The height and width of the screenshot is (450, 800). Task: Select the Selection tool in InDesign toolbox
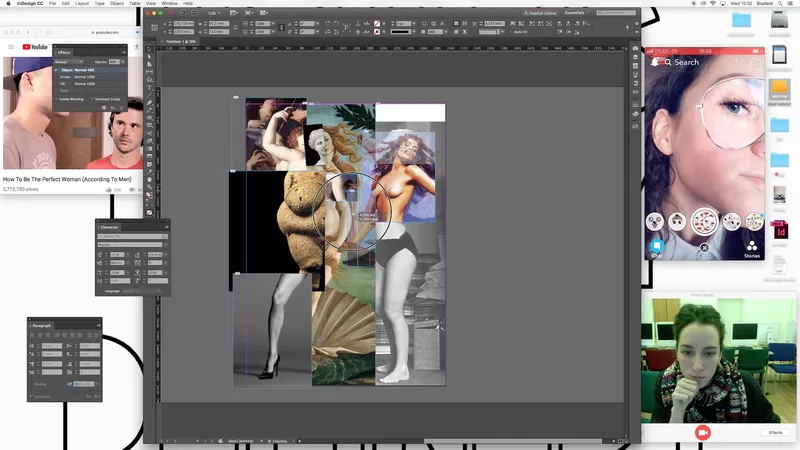point(149,49)
